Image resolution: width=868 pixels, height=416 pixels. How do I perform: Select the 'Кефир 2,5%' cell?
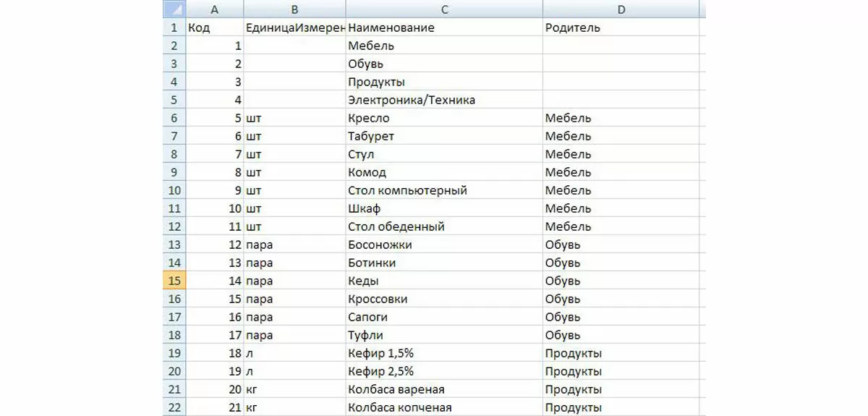coord(444,371)
